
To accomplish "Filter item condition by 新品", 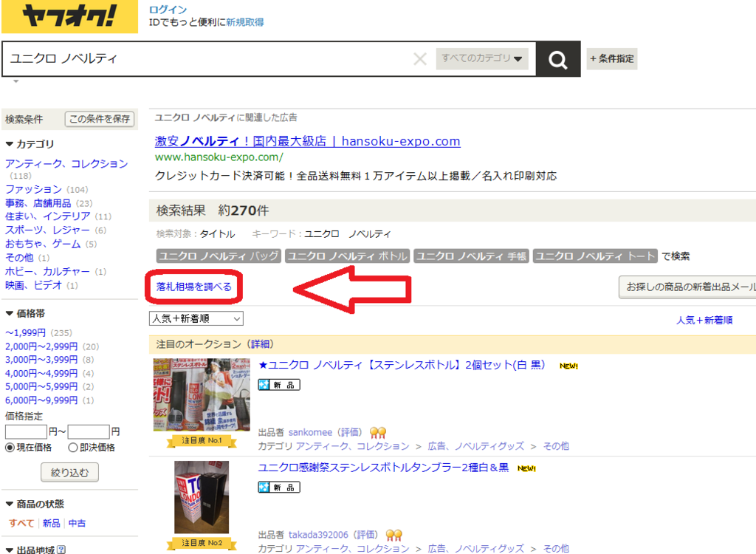I will pyautogui.click(x=51, y=523).
